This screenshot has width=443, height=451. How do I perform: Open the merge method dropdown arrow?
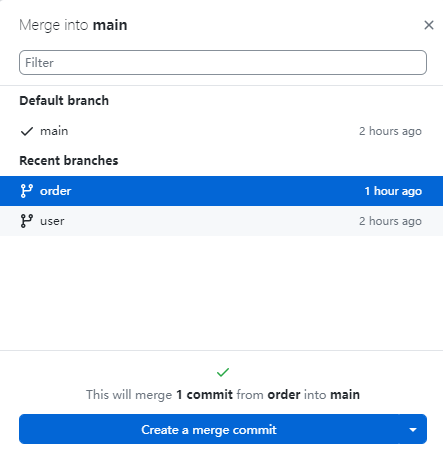[413, 429]
